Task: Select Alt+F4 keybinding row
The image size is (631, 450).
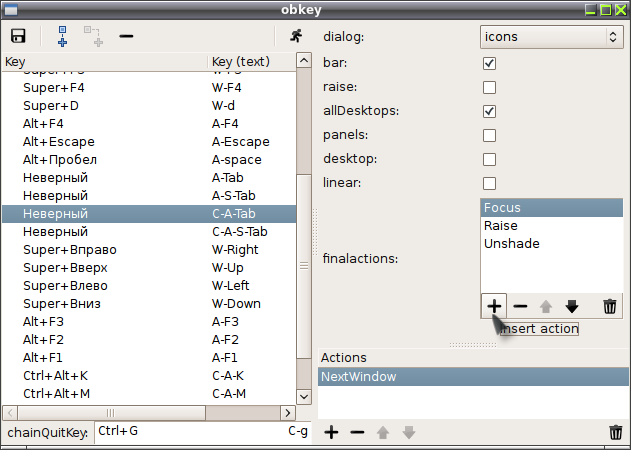Action: click(149, 124)
